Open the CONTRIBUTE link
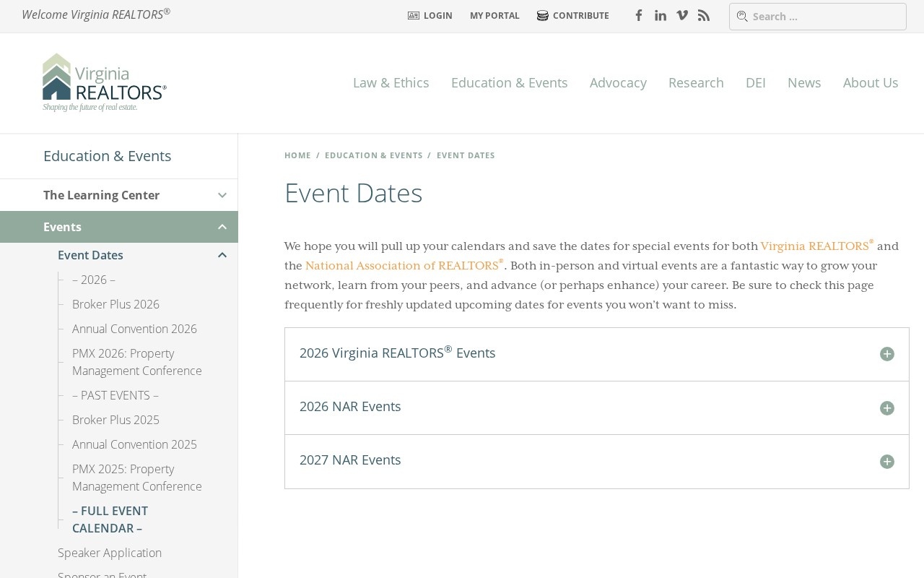 (x=573, y=16)
